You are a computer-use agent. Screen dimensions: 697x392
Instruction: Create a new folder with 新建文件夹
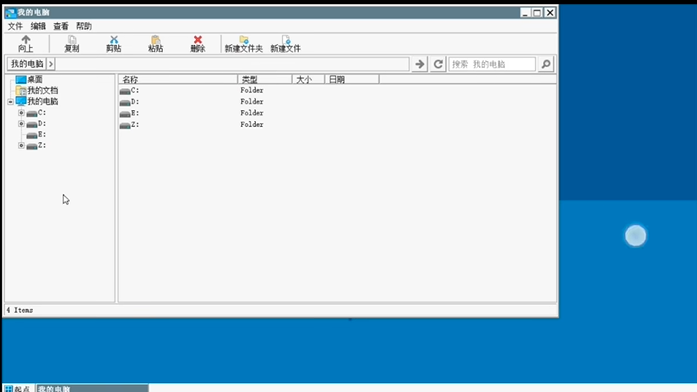tap(244, 44)
